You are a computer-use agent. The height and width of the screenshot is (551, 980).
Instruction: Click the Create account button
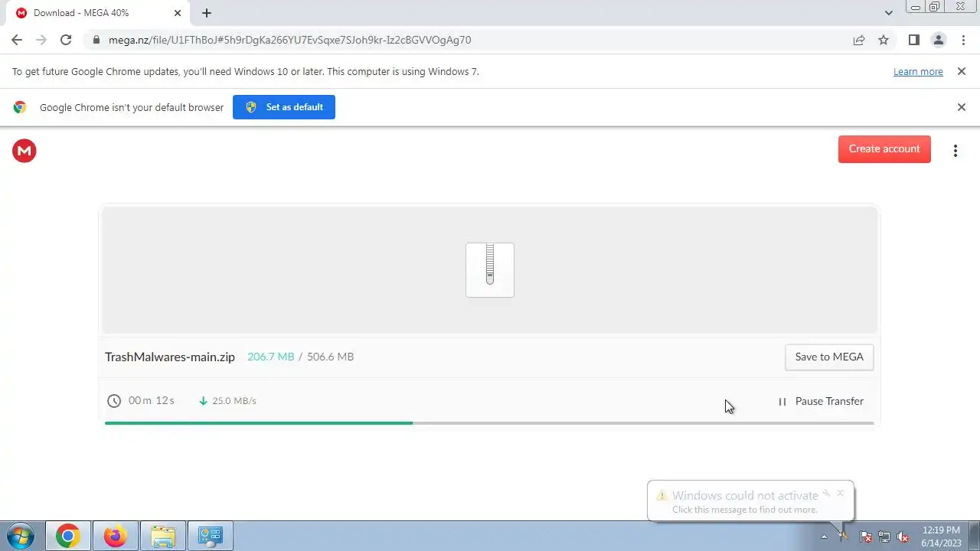(884, 149)
